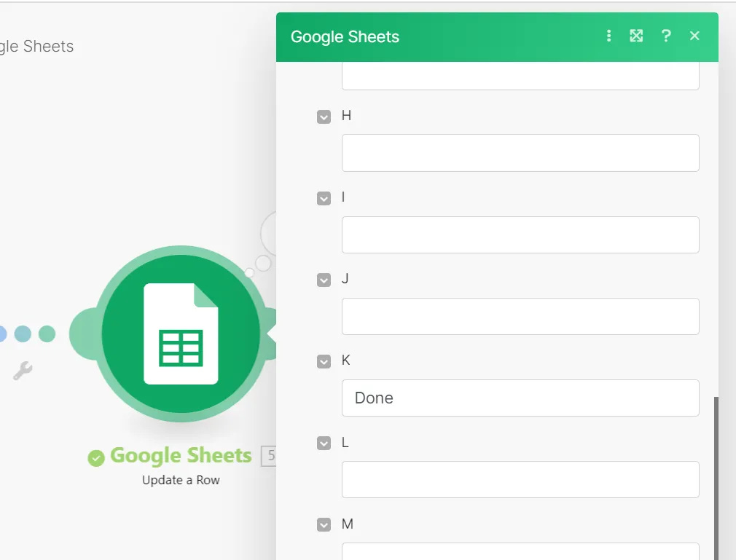This screenshot has width=736, height=560.
Task: Click the Google Sheets module circle icon
Action: 181,334
